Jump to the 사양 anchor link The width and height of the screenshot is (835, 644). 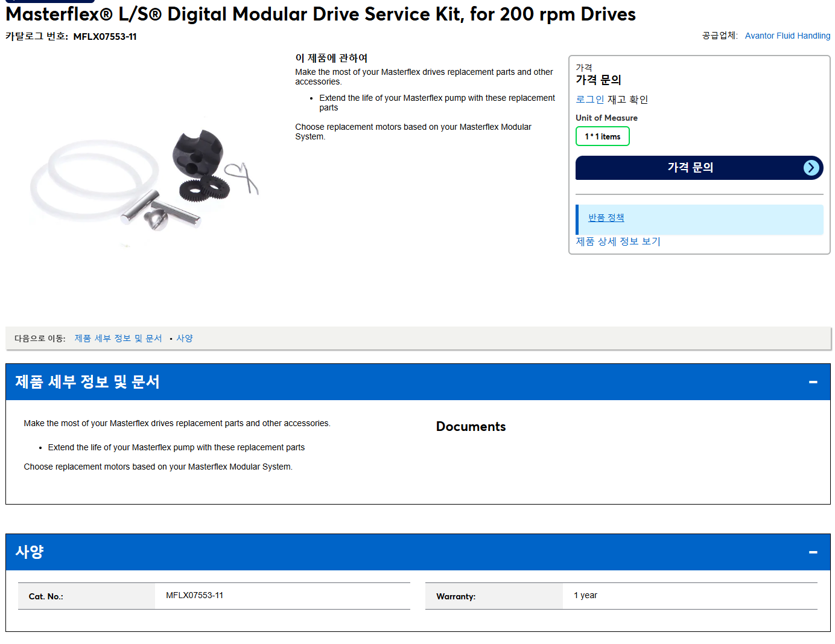185,339
